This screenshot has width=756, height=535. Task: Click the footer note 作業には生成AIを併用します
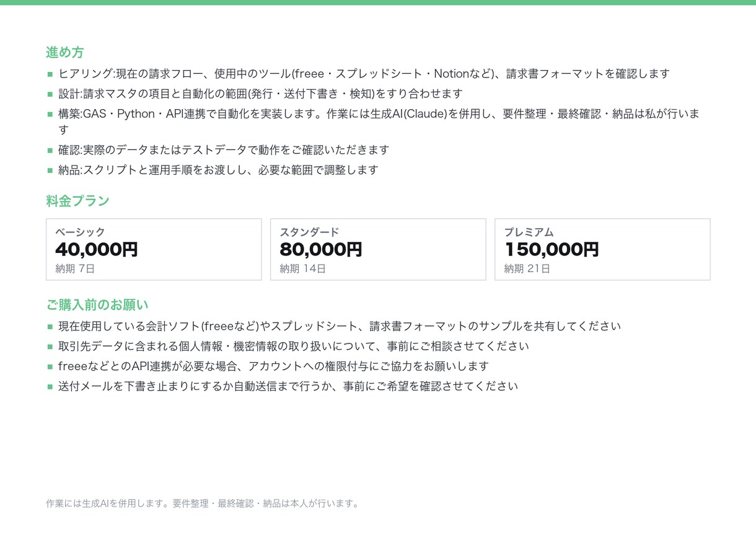(x=203, y=503)
